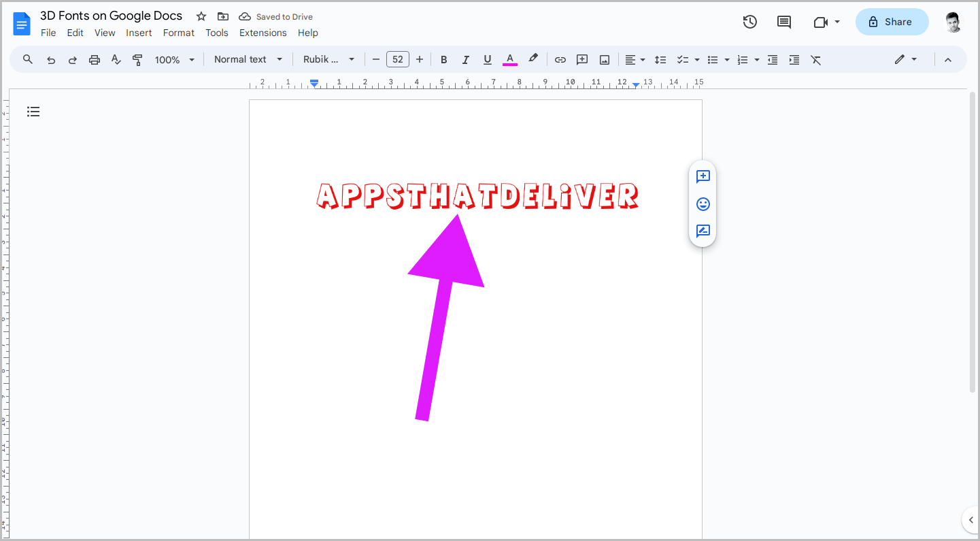The width and height of the screenshot is (980, 541).
Task: Open line and paragraph spacing
Action: tap(660, 60)
